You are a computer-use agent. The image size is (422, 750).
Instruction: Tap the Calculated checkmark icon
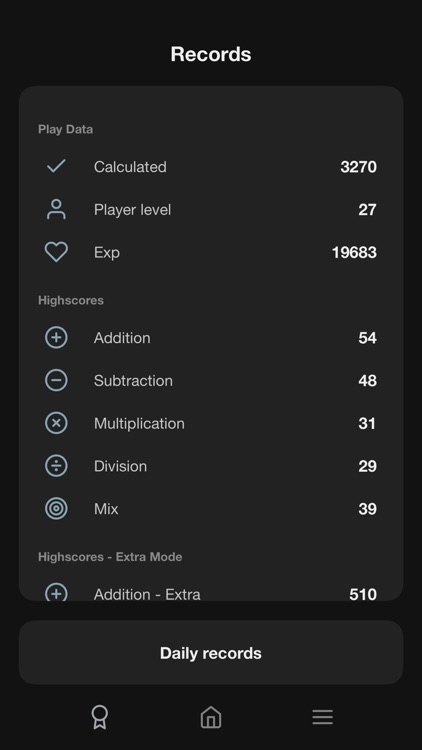pos(56,166)
